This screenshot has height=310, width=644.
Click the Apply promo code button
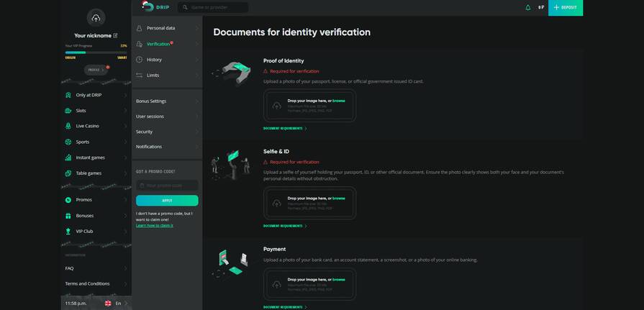167,201
